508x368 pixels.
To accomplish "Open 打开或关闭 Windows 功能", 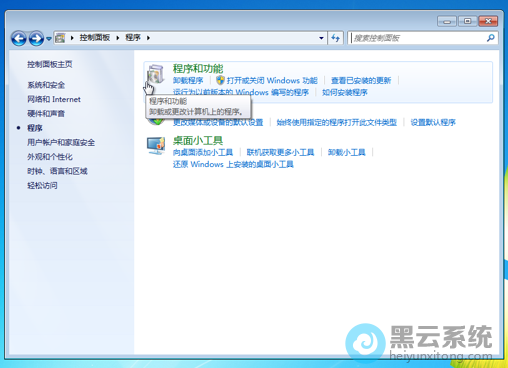I will [272, 80].
